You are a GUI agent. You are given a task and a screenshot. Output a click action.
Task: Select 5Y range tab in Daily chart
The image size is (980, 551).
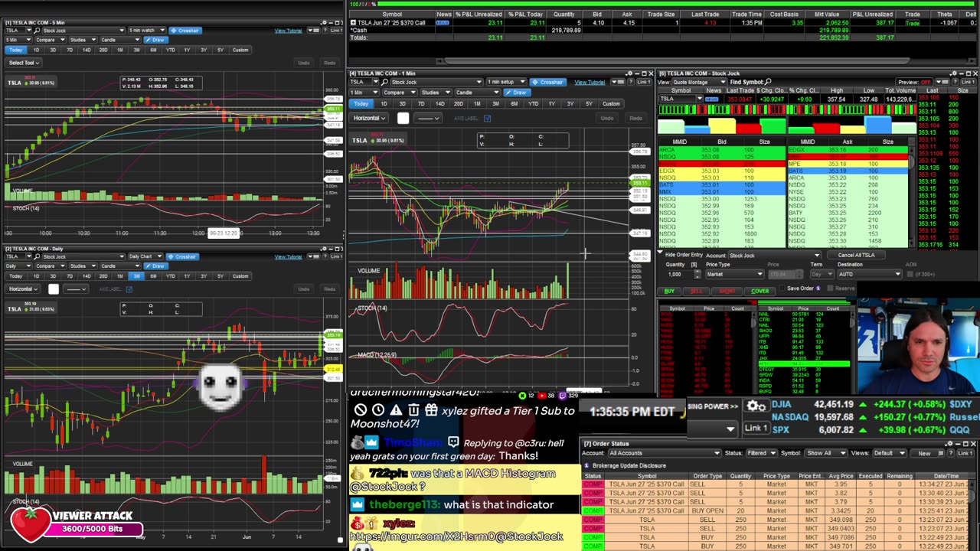pos(220,275)
